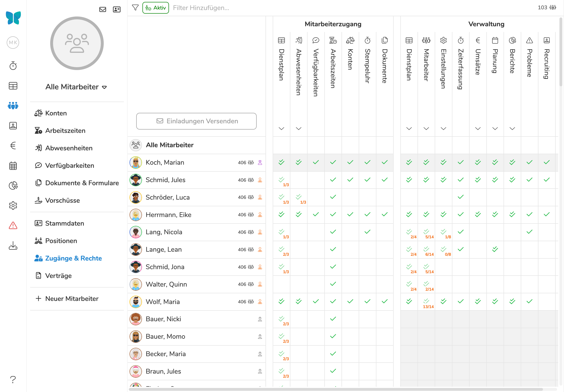Open Stammdaten in the side menu
Screen dimensions: 564x392
tap(65, 223)
